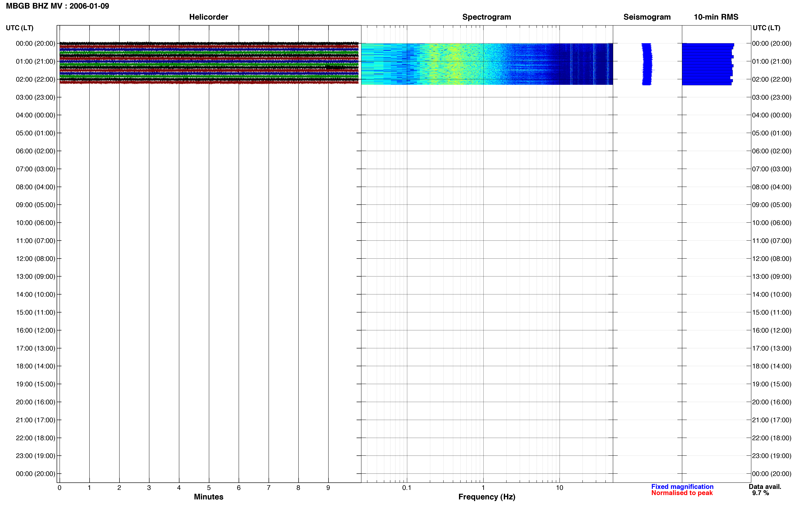The width and height of the screenshot is (812, 508).
Task: Click the blue Fixed magnification legend text
Action: tap(682, 486)
